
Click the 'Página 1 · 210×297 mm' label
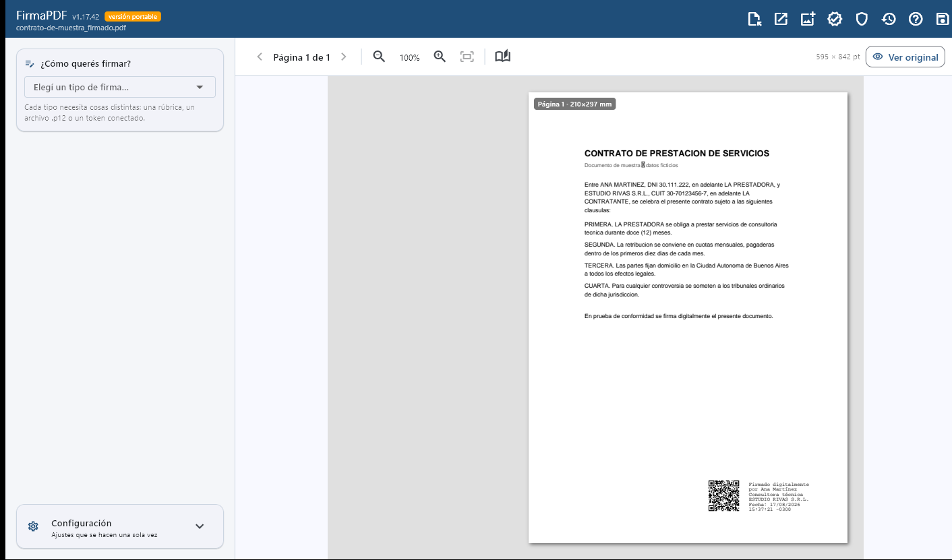click(574, 104)
